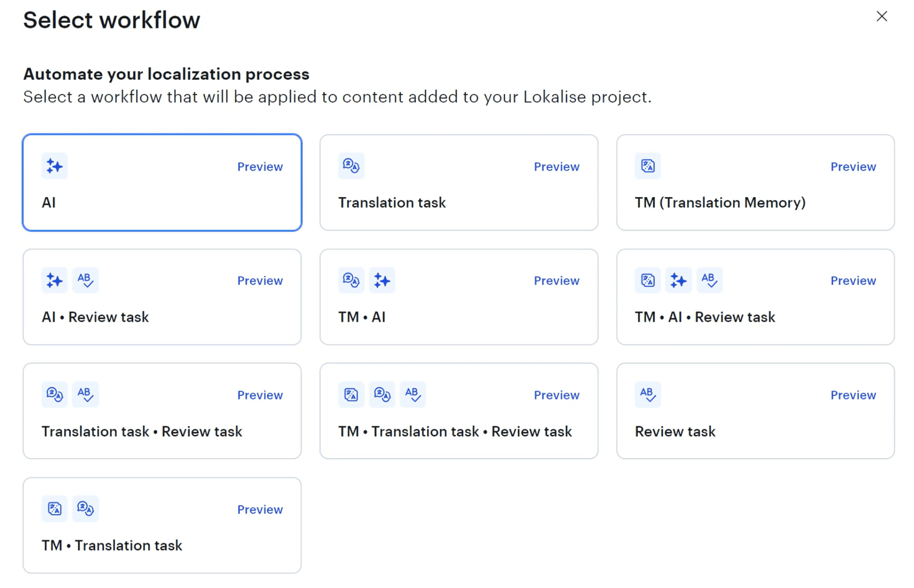Select the TM • Translation task • Review task card

(459, 431)
